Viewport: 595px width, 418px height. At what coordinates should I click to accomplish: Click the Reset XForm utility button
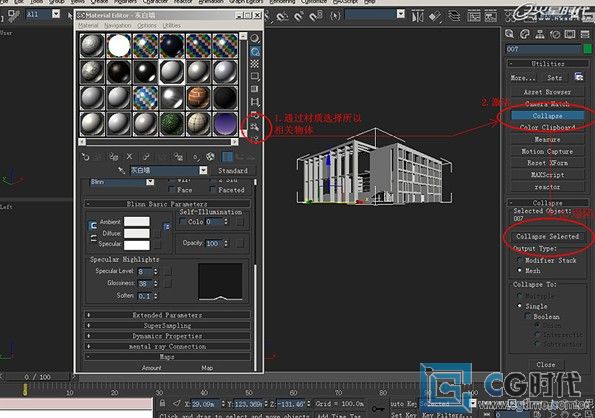547,163
